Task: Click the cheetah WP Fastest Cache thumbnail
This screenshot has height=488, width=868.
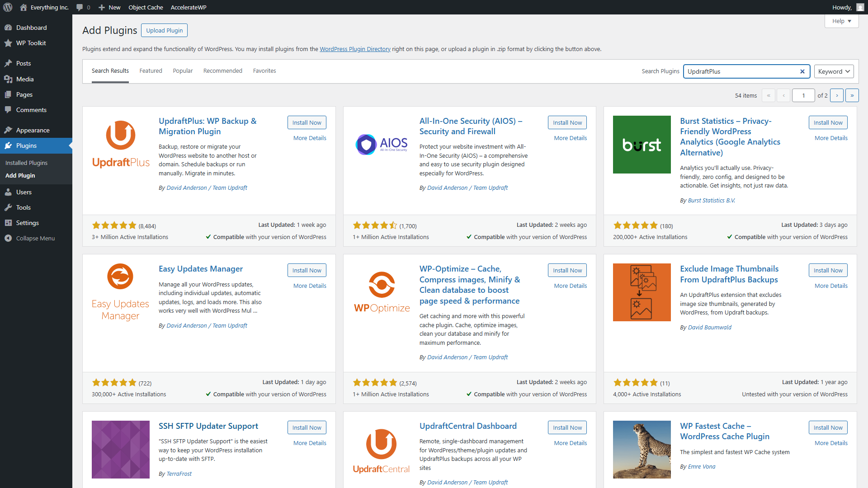Action: pos(642,450)
